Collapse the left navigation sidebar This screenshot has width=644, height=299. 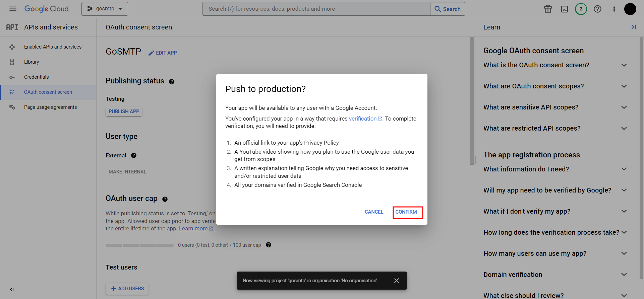12,290
